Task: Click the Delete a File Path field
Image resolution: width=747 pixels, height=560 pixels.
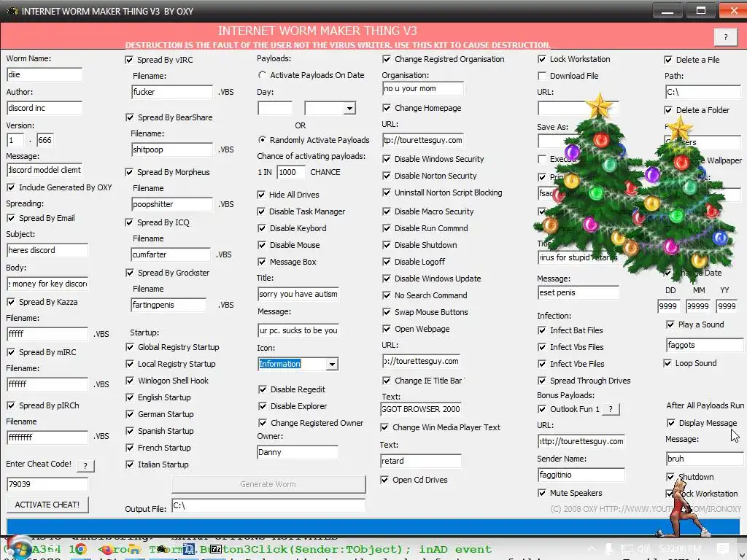Action: click(703, 92)
